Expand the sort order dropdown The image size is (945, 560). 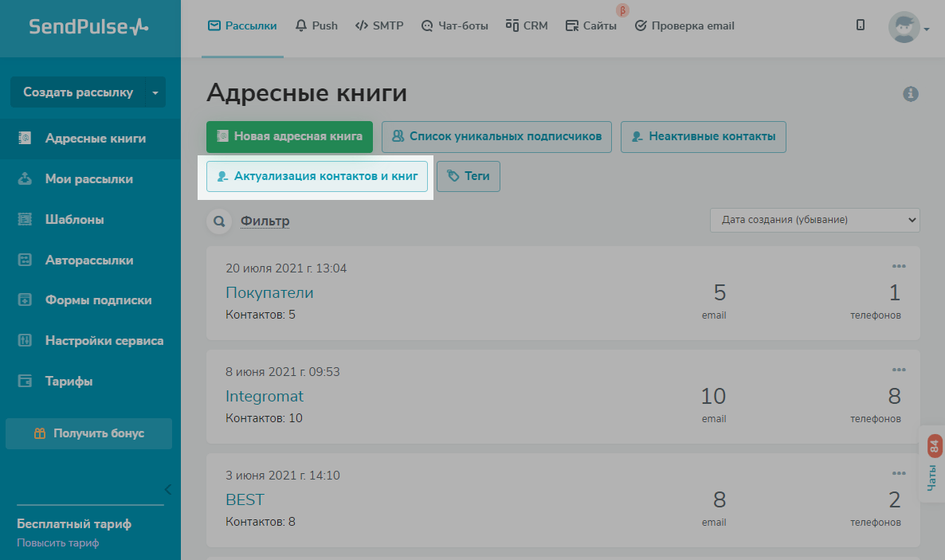click(x=814, y=220)
